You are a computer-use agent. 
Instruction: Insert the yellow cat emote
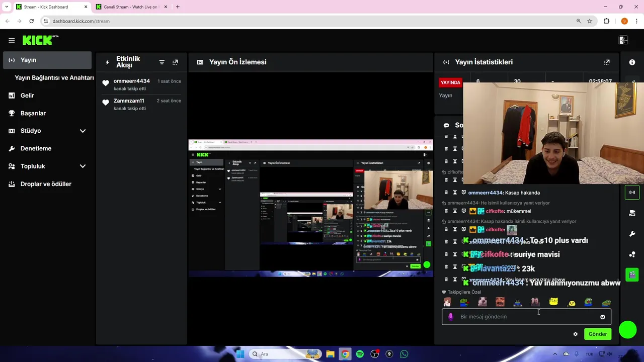(x=553, y=302)
